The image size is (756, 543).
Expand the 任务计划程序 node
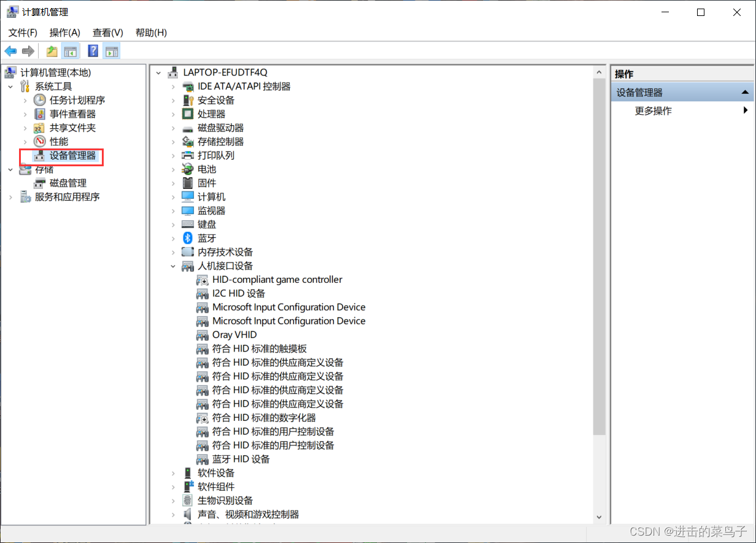click(25, 100)
